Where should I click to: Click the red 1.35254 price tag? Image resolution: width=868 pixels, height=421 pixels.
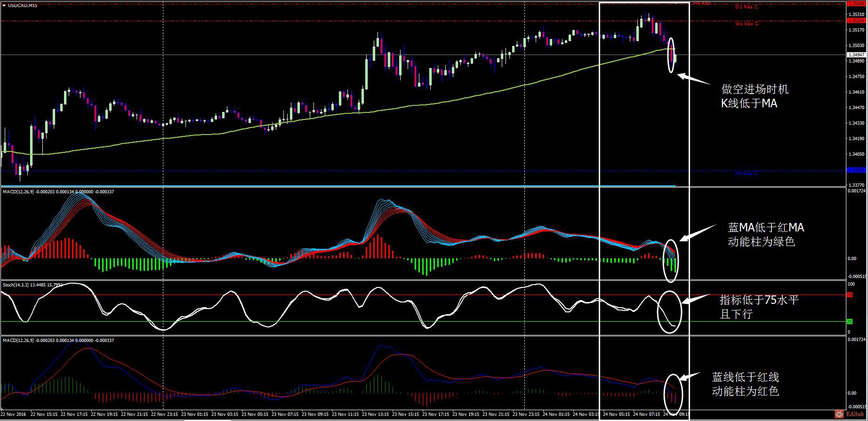pyautogui.click(x=856, y=21)
